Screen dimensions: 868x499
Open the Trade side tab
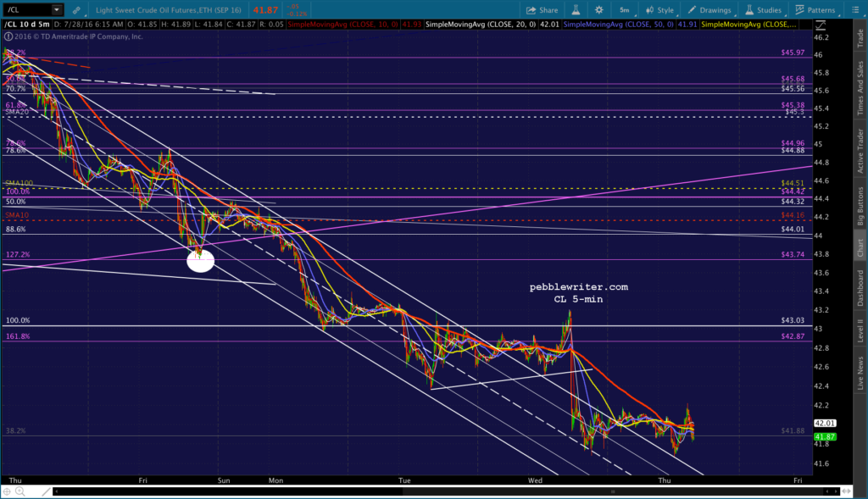tap(860, 37)
